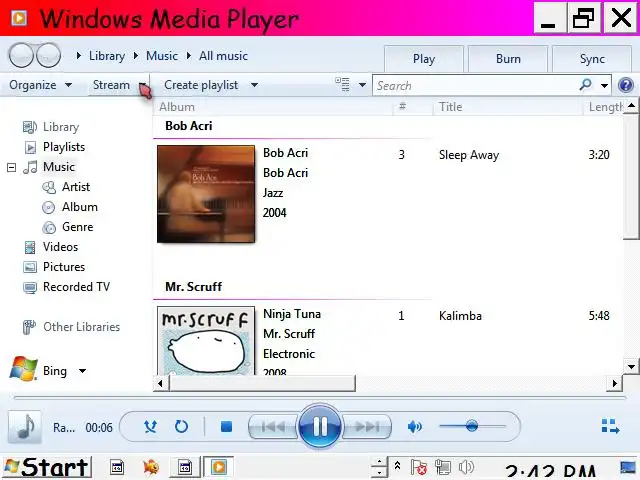The height and width of the screenshot is (480, 640).
Task: Expand breadcrumb arrow before All music
Action: pos(189,56)
